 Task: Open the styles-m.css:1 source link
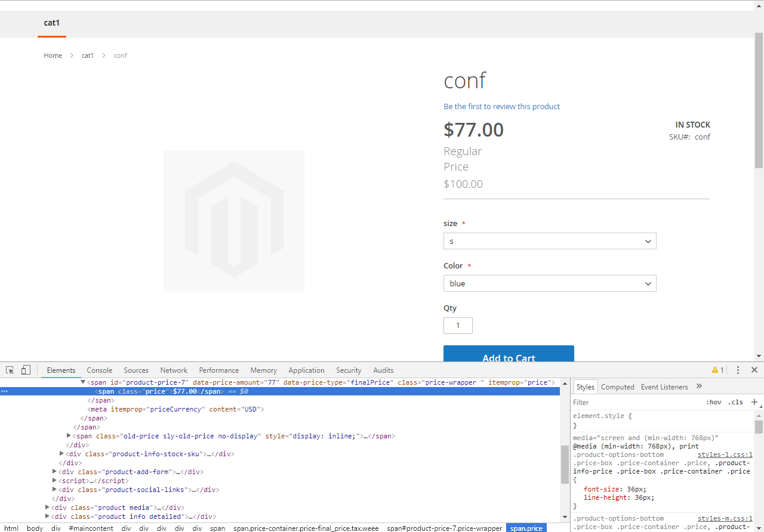(x=725, y=518)
